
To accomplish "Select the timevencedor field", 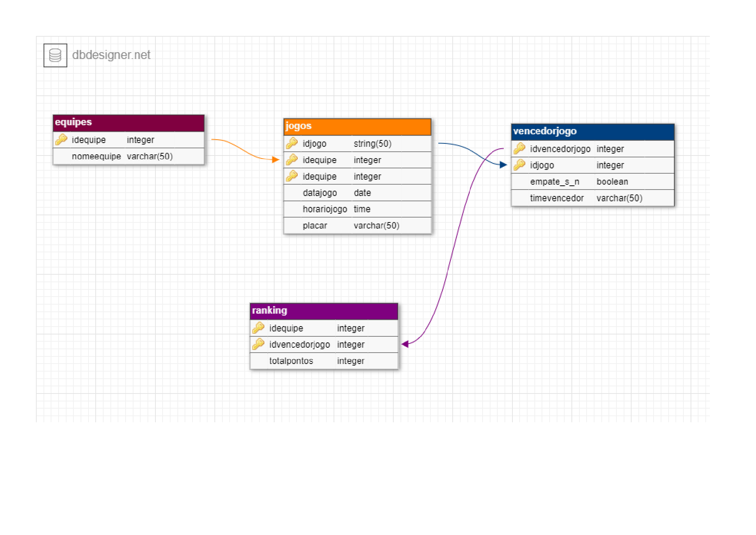I will click(x=593, y=198).
